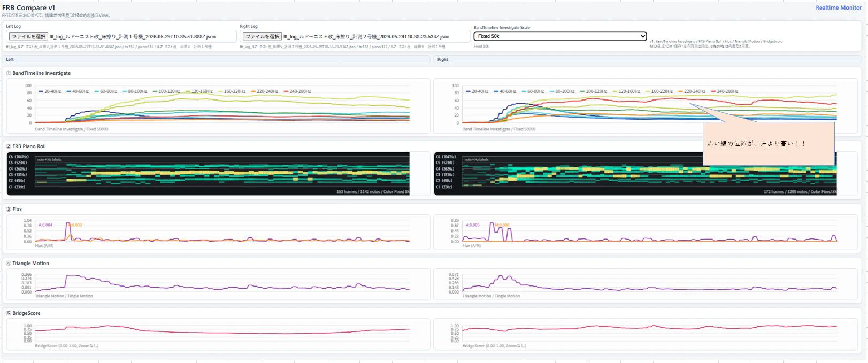This screenshot has height=363, width=868.
Task: Click the left Flux chart spike
Action: point(68,231)
